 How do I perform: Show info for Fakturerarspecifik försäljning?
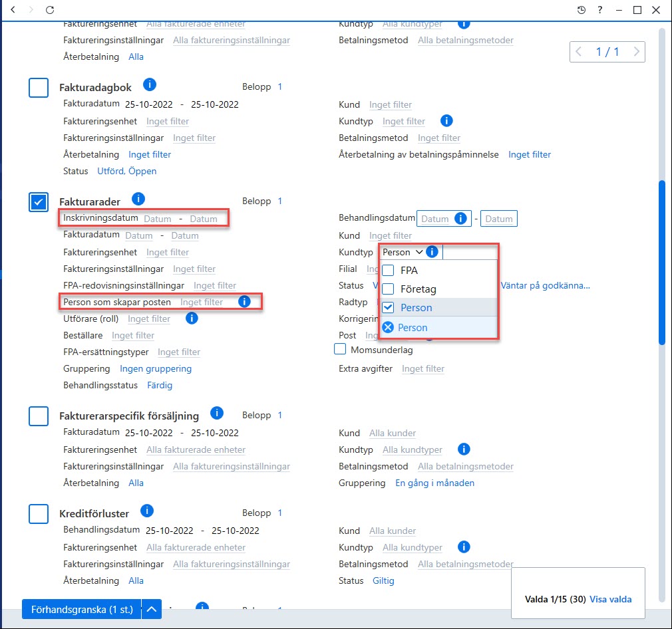[x=217, y=413]
